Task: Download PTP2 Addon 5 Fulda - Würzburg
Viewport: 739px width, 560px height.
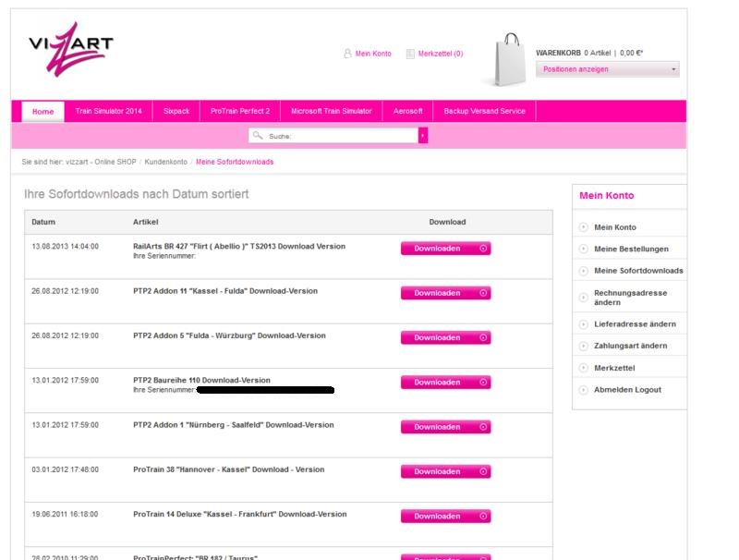Action: [x=446, y=337]
